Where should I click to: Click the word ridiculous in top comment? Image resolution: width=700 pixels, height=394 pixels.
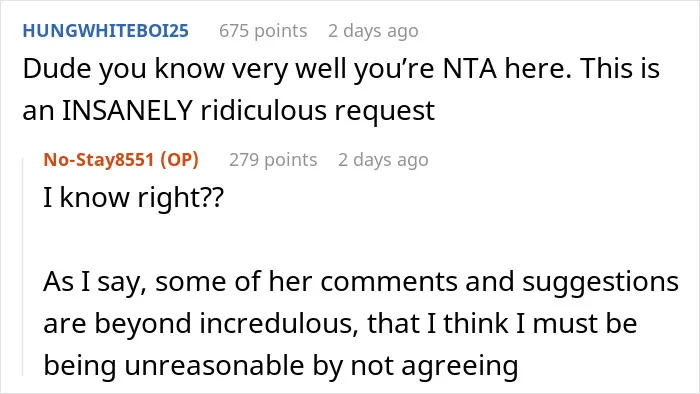point(264,110)
